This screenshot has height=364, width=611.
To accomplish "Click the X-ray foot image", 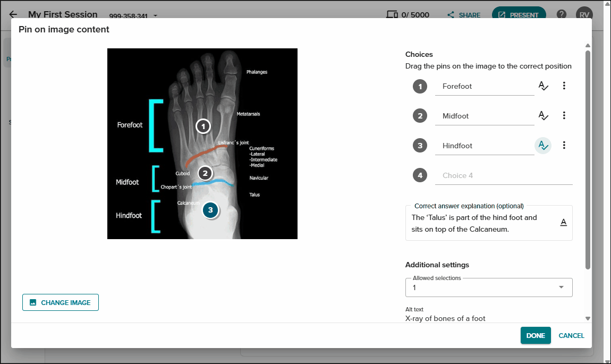I will click(x=202, y=144).
